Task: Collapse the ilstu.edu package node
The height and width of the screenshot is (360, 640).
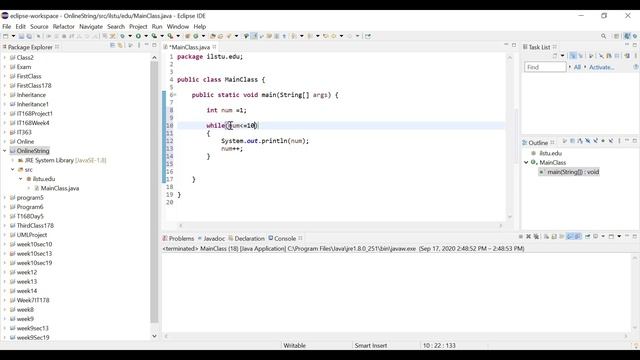Action: (x=21, y=179)
